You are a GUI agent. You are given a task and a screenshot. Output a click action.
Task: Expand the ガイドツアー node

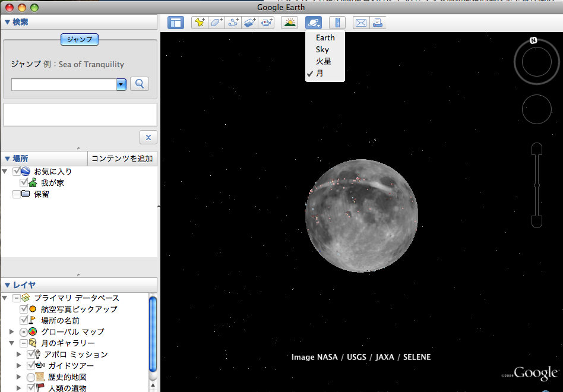19,365
